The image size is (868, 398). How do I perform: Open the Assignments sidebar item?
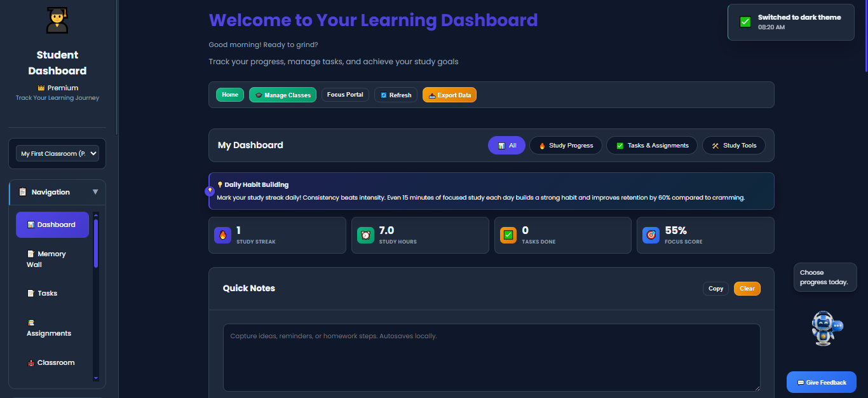(x=31, y=322)
